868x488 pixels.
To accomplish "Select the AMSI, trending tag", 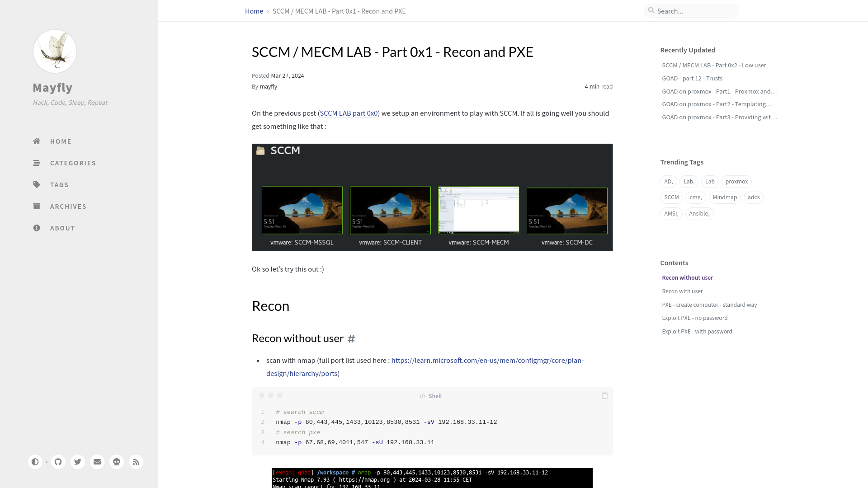I will 671,214.
